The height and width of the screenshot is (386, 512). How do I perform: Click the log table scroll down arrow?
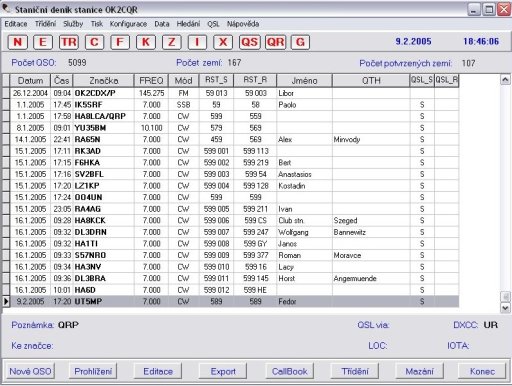(x=505, y=308)
